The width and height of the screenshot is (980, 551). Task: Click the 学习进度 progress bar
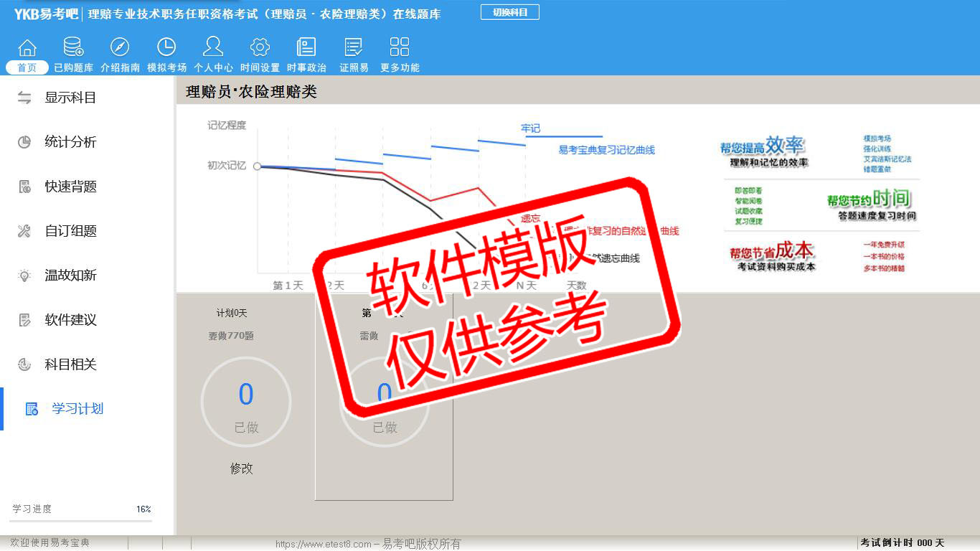click(x=80, y=521)
